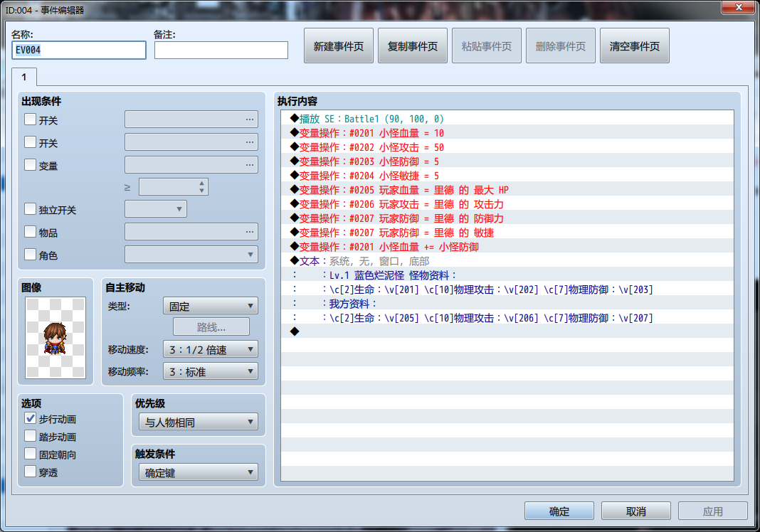Select the #0204 小怪敏捷 = 5 line

pos(507,176)
